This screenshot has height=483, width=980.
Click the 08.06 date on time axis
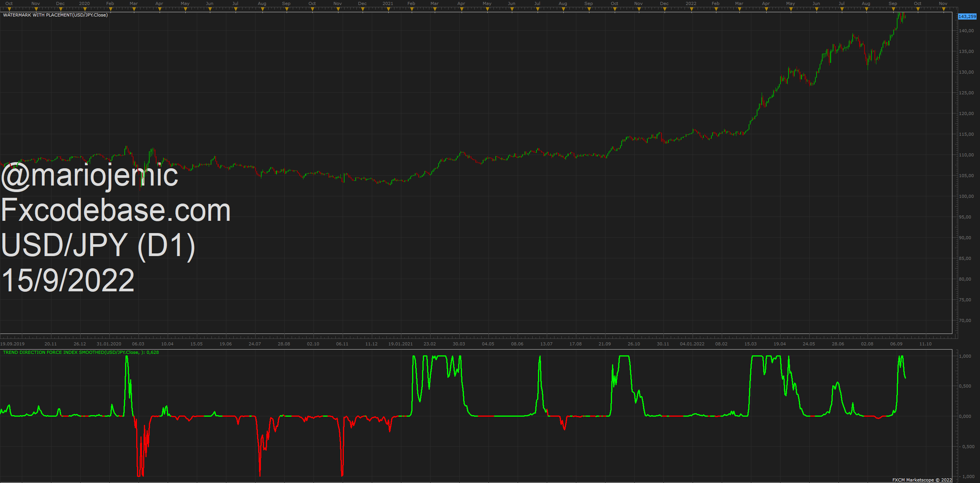click(517, 344)
